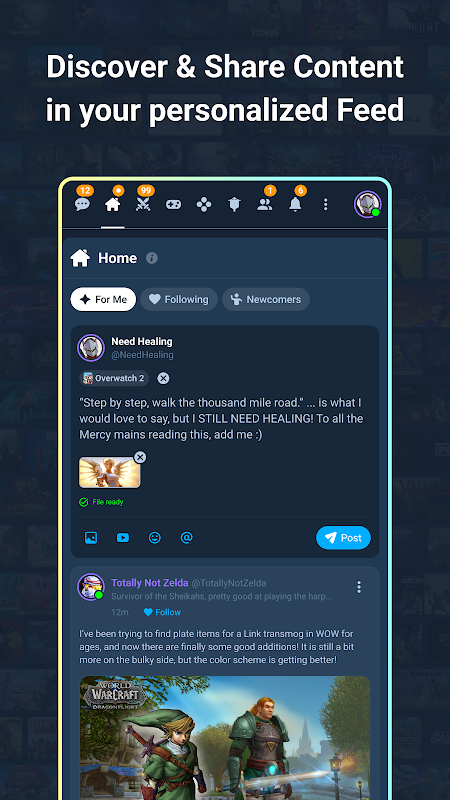The image size is (450, 800).
Task: Add an image using the picture icon
Action: pos(91,537)
